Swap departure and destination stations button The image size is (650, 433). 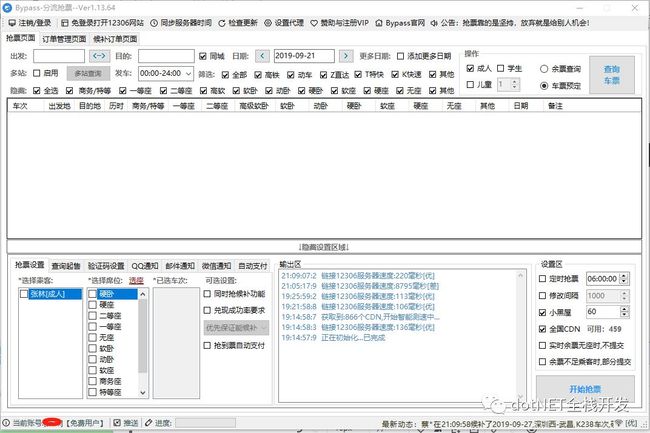click(99, 56)
